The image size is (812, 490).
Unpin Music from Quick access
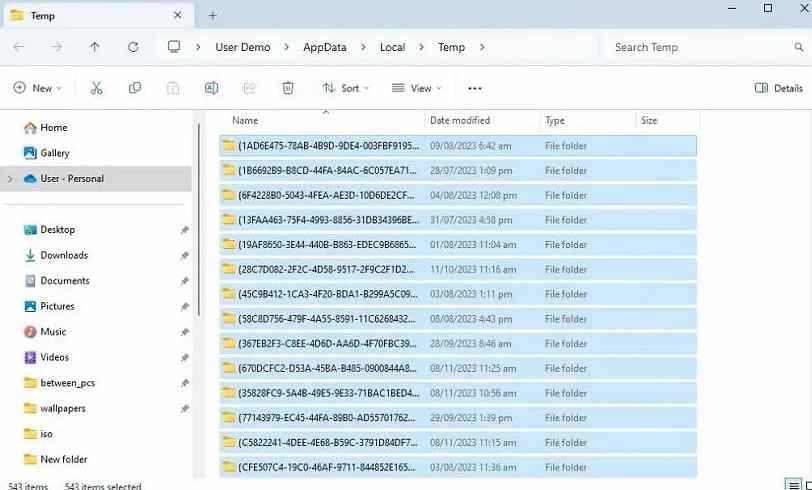(184, 332)
